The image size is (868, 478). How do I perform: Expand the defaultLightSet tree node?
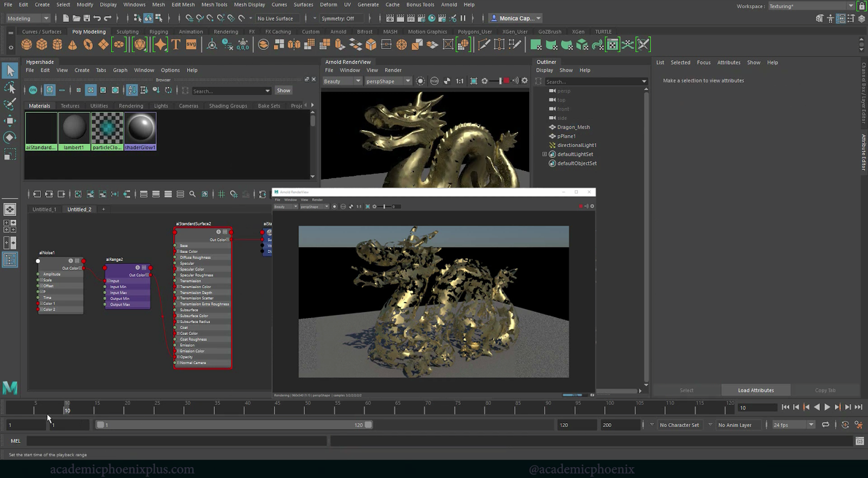545,154
